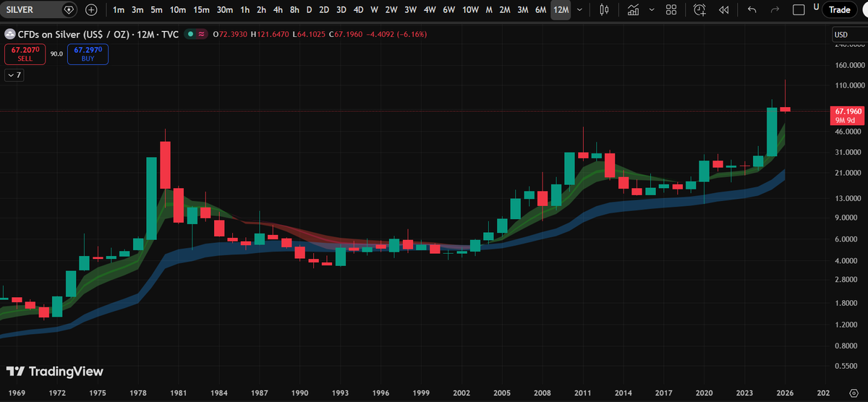This screenshot has height=402, width=868.
Task: Undo the last chart action
Action: [x=752, y=10]
